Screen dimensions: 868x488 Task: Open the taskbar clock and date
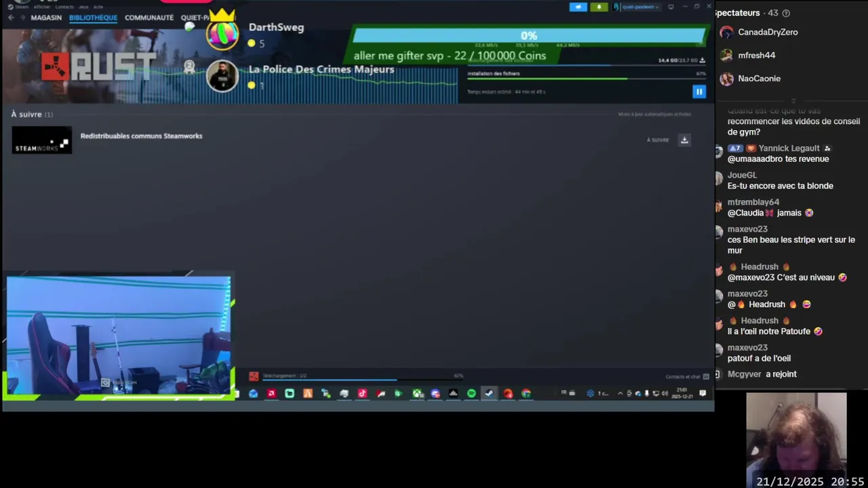(x=683, y=393)
